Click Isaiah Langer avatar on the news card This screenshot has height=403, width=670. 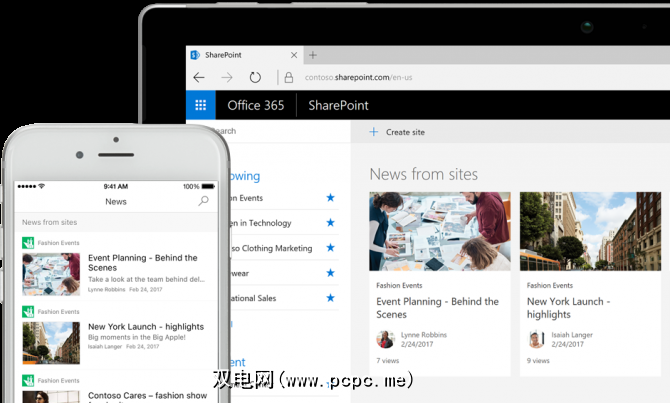tap(536, 339)
